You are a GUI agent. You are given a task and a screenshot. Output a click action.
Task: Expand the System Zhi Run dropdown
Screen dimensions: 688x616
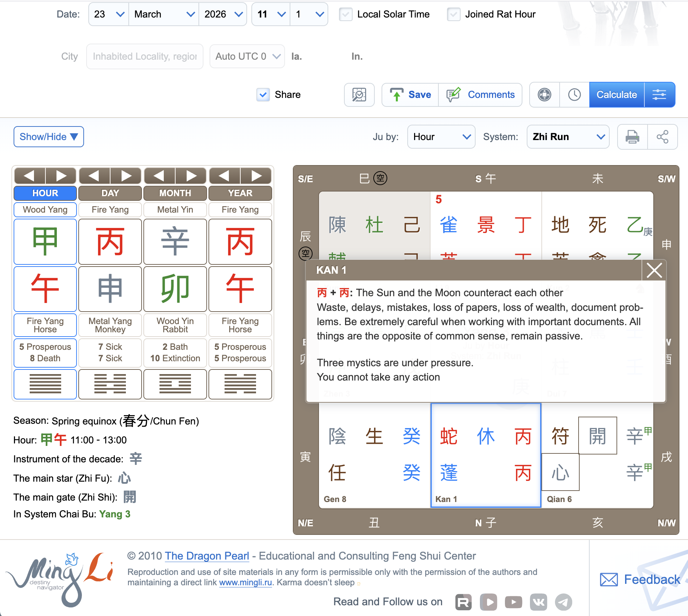pos(568,137)
